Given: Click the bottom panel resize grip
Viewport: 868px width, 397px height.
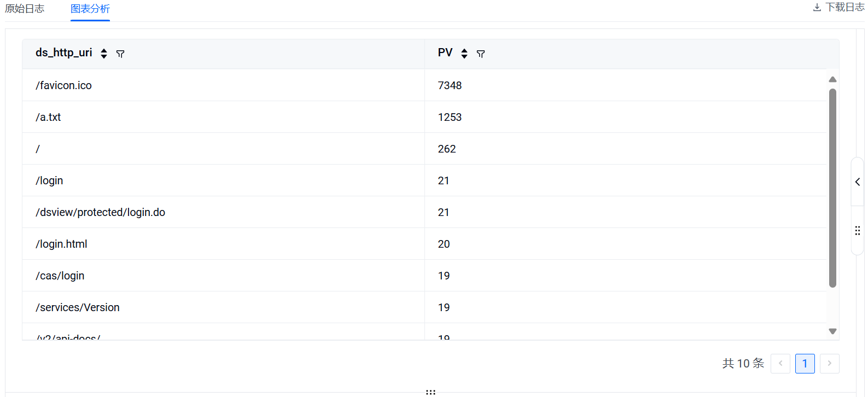Looking at the screenshot, I should pos(430,392).
